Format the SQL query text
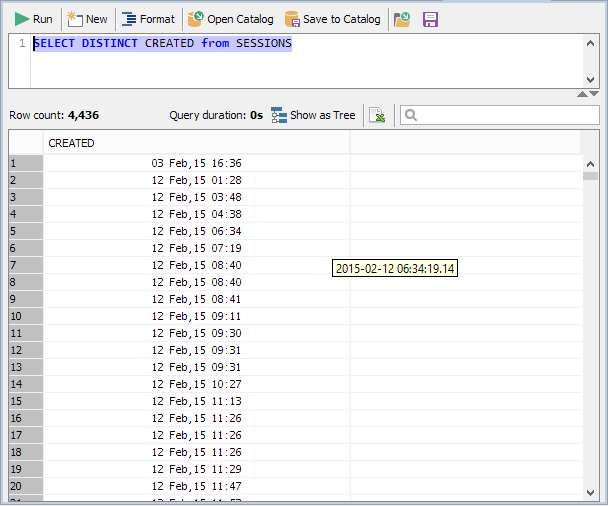The width and height of the screenshot is (608, 506). [x=149, y=19]
